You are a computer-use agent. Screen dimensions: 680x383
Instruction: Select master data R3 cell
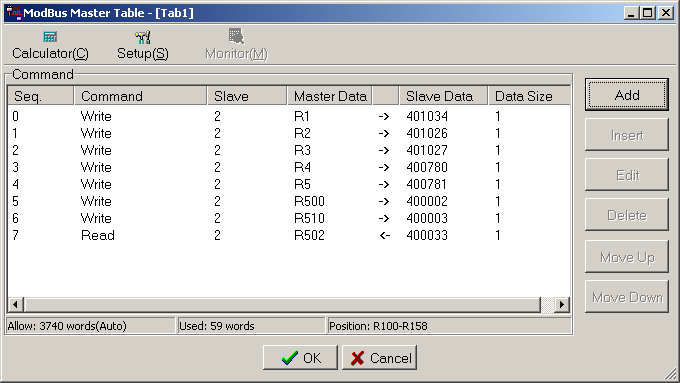pyautogui.click(x=302, y=150)
